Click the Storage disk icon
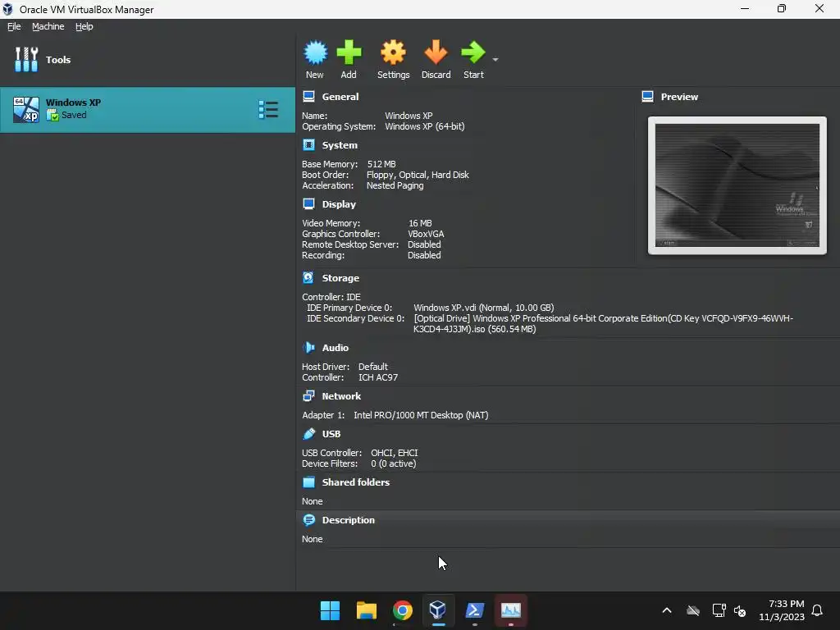Screen dimensions: 840x630 (x=308, y=277)
